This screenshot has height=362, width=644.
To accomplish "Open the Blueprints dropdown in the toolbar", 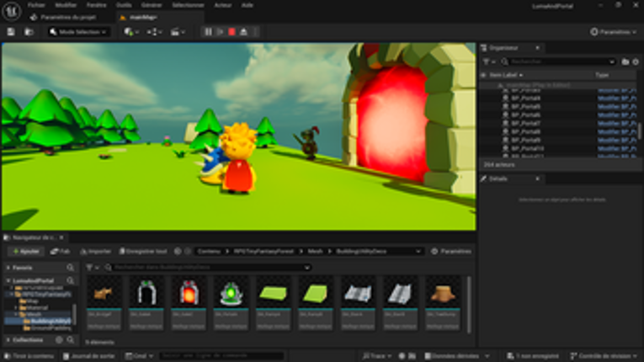I will click(155, 32).
